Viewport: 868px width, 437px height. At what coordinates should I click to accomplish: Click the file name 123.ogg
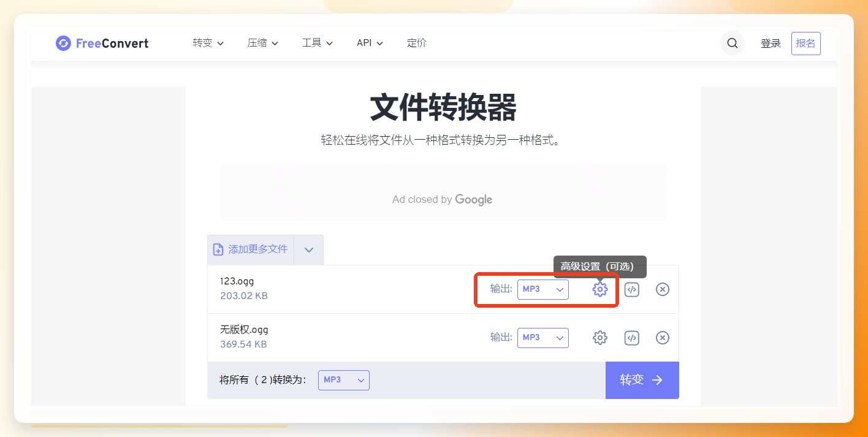pyautogui.click(x=237, y=281)
